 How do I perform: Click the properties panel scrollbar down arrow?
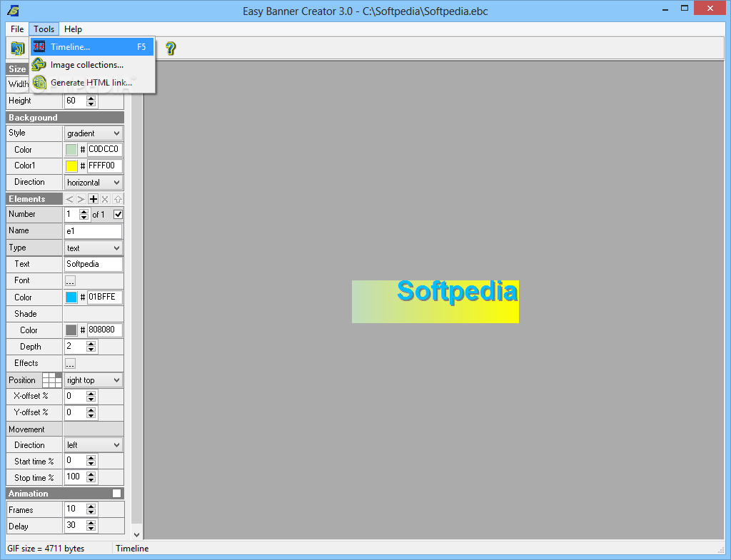click(136, 535)
